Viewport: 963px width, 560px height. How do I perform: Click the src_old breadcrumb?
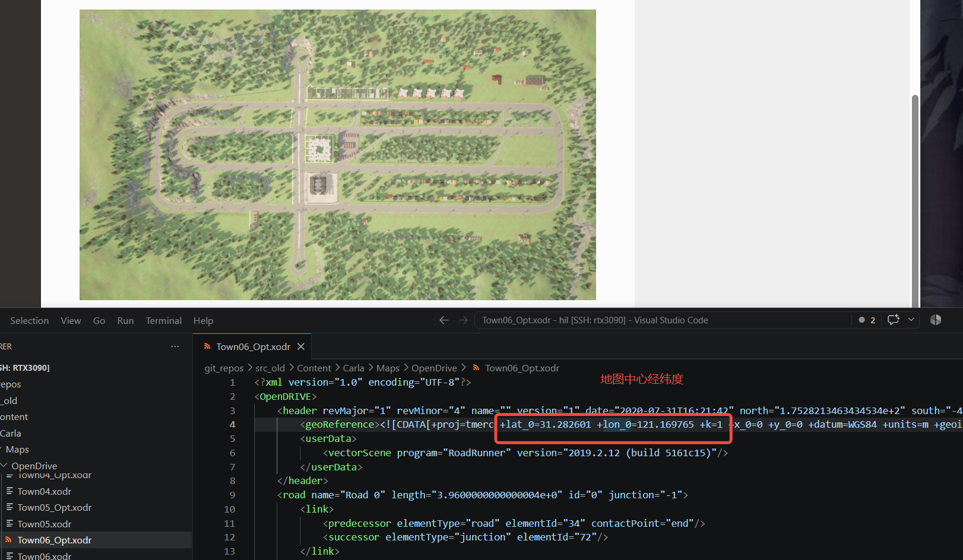[270, 368]
